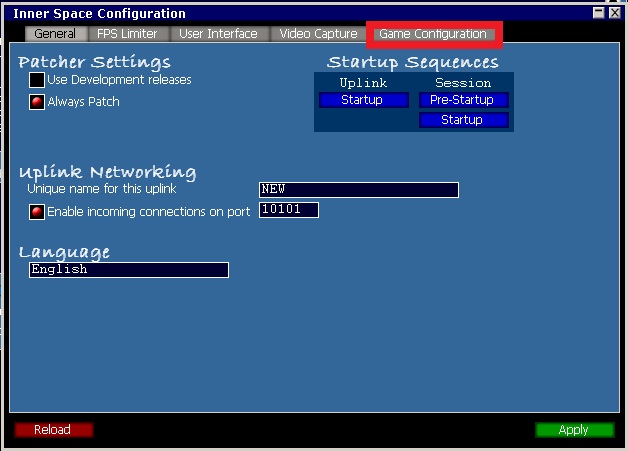Open the User Interface tab
Image resolution: width=628 pixels, height=451 pixels.
tap(219, 34)
